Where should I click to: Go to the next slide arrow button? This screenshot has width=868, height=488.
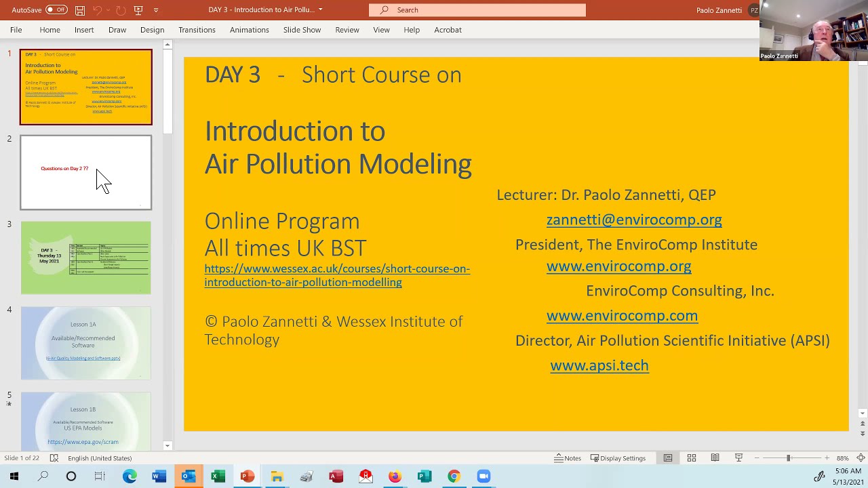863,434
